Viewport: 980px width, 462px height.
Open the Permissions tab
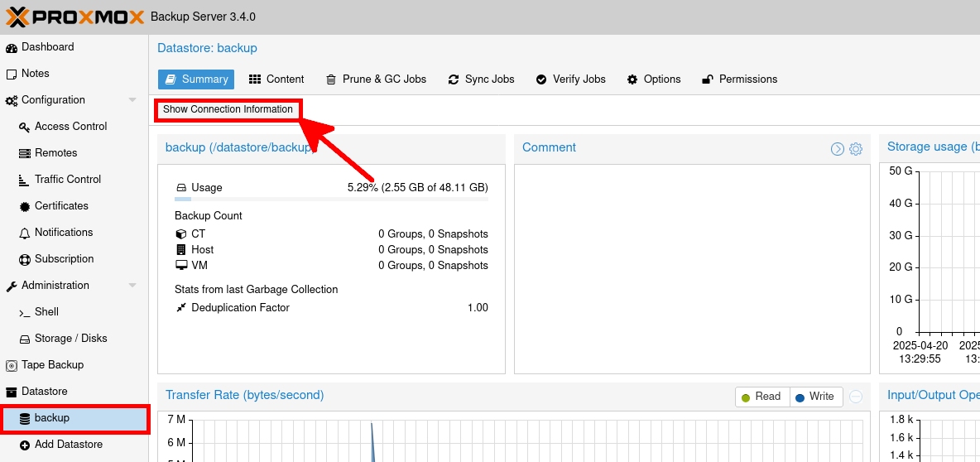(x=739, y=79)
